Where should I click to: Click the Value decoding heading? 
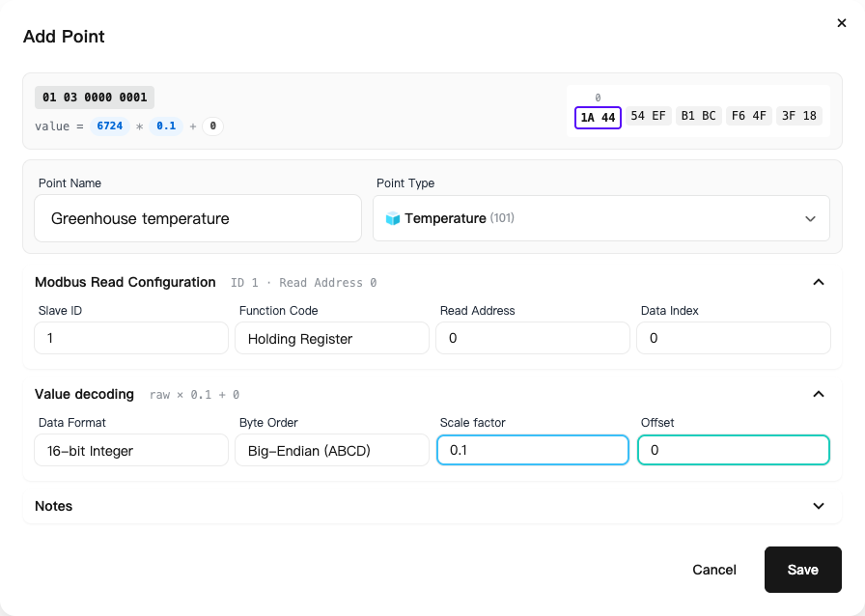click(x=84, y=394)
